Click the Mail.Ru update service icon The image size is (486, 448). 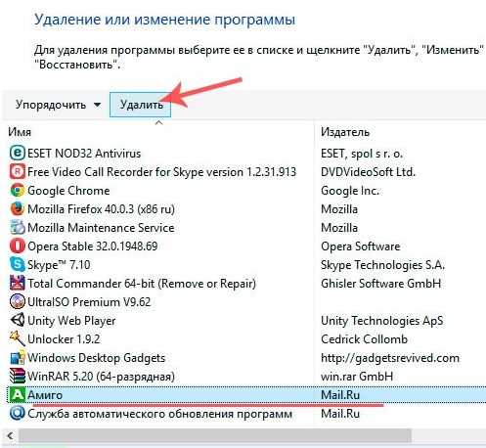coord(17,414)
